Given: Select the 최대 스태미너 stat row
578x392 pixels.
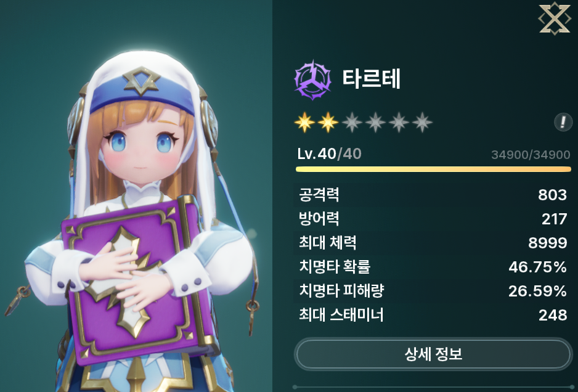Looking at the screenshot, I should coord(433,314).
